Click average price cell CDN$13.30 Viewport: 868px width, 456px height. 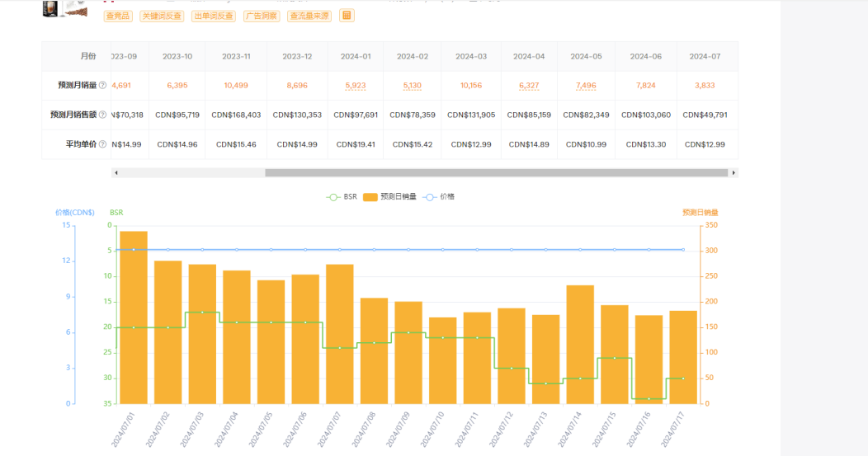(x=645, y=144)
